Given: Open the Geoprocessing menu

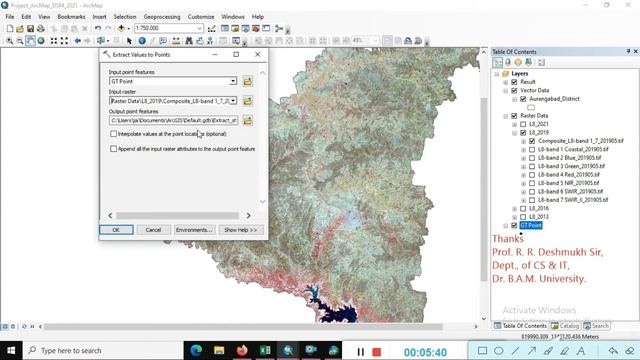Looking at the screenshot, I should 162,17.
